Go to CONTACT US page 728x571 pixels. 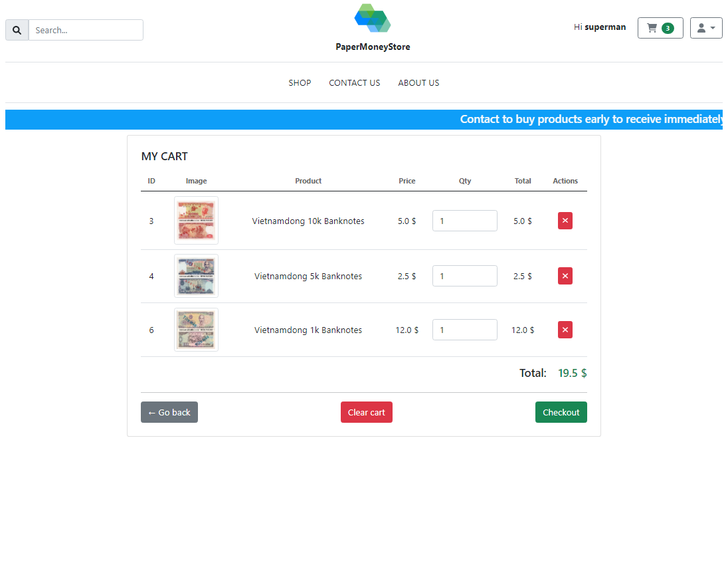[x=354, y=82]
